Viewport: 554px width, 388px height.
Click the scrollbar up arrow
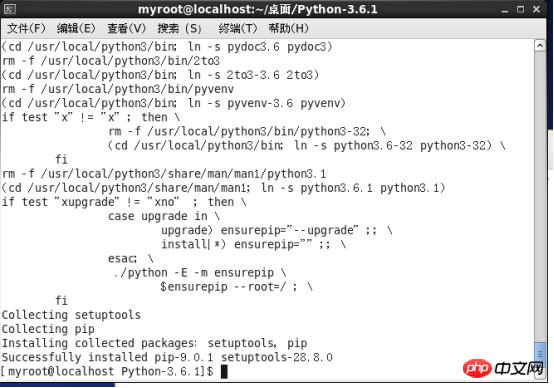pos(540,46)
